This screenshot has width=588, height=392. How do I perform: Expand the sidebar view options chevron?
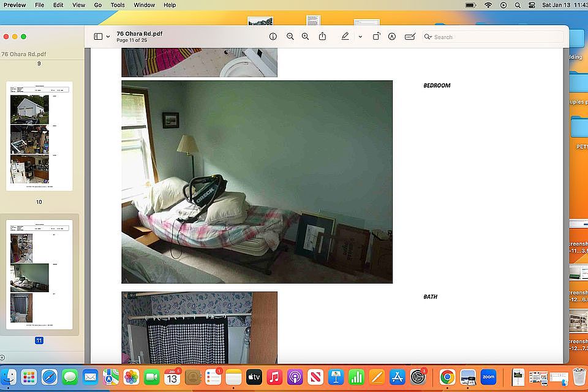point(108,37)
